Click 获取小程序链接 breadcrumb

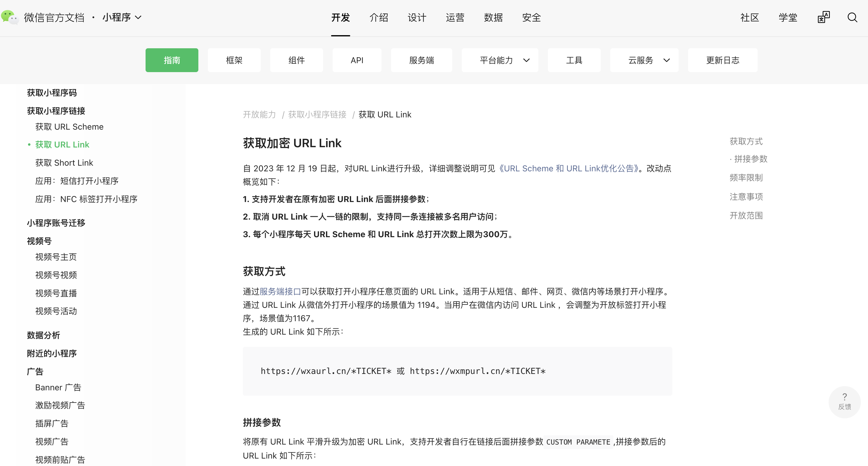(317, 114)
